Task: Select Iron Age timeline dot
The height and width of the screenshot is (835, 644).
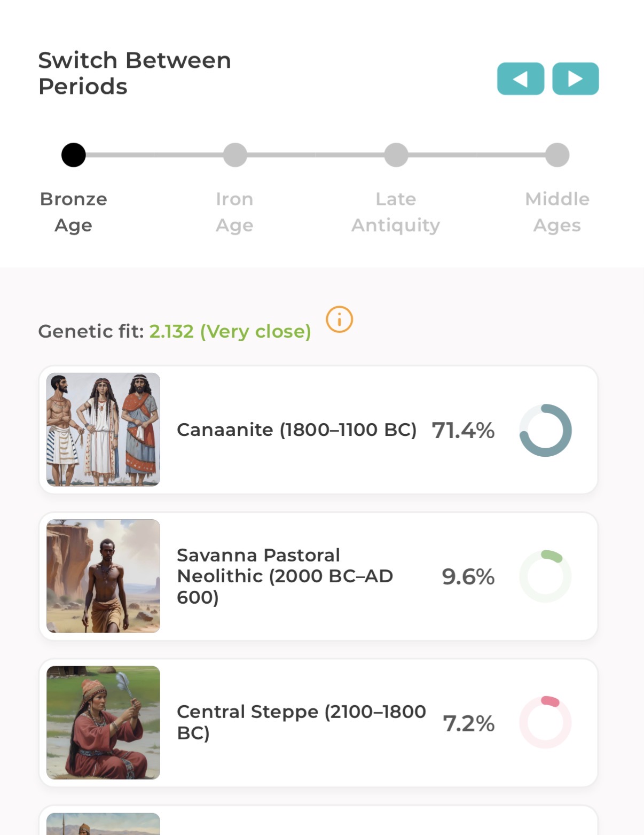Action: [235, 155]
